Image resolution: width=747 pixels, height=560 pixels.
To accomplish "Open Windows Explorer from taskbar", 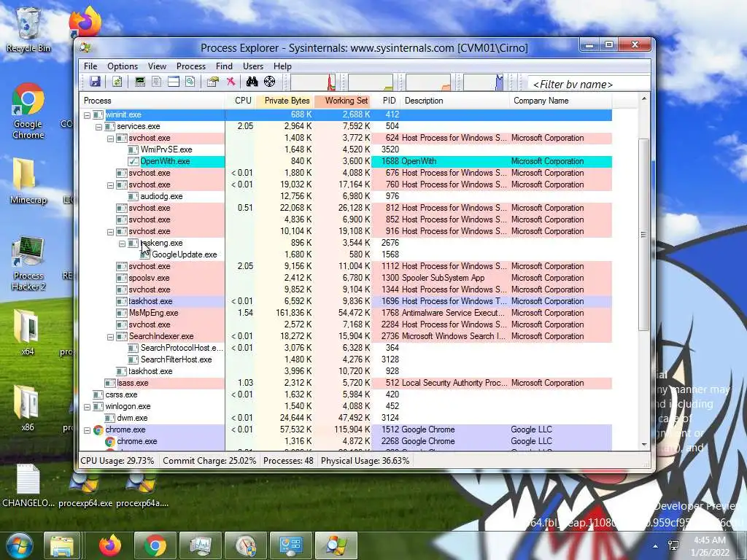I will coord(63,545).
